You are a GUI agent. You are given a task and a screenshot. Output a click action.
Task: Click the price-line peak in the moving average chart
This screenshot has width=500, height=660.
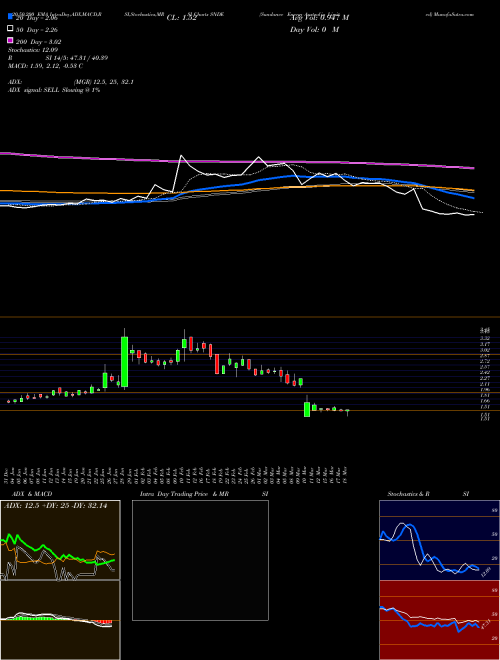pos(181,156)
